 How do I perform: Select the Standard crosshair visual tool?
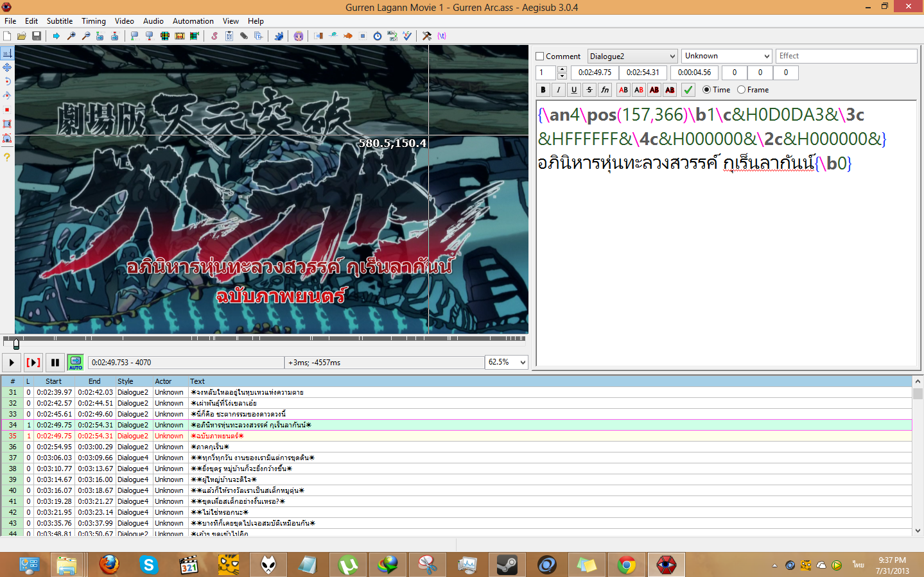pos(7,53)
